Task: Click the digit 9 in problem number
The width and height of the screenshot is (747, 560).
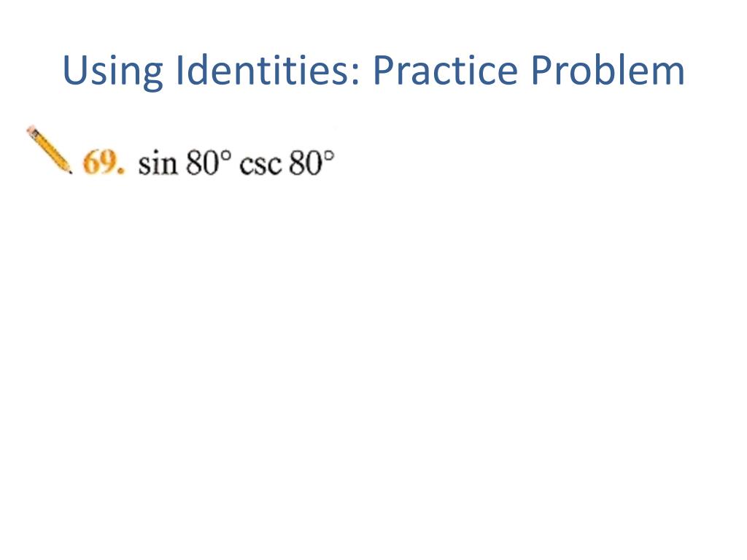Action: tap(108, 163)
